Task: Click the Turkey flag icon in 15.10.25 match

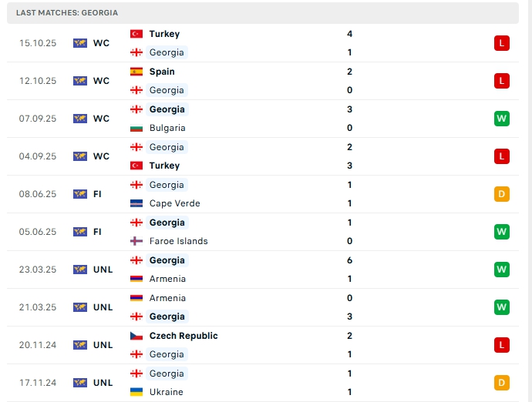Action: 136,34
